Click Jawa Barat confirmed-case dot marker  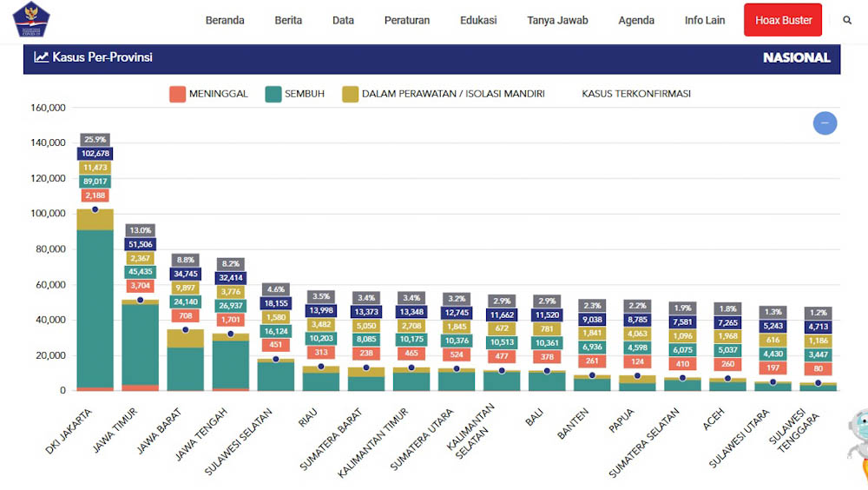click(x=185, y=329)
